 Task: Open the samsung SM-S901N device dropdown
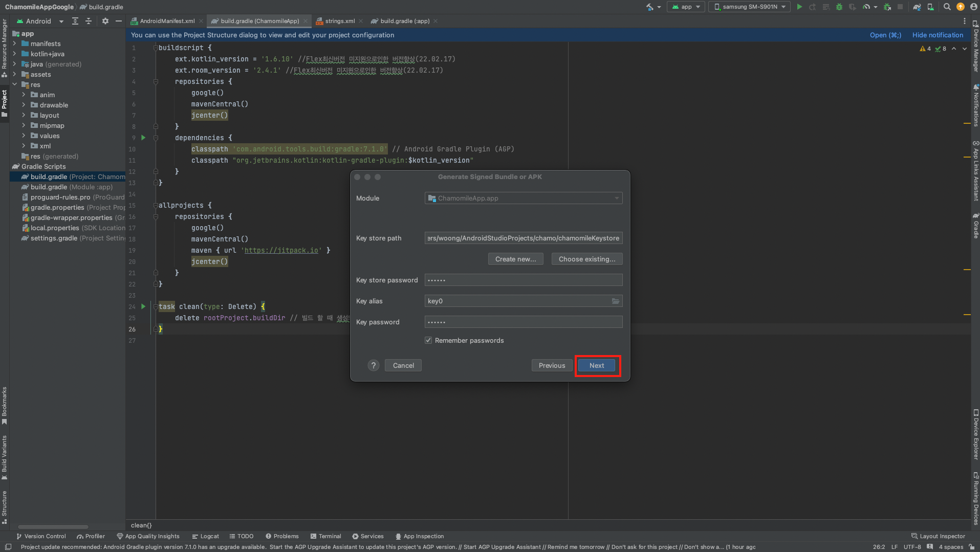[749, 7]
